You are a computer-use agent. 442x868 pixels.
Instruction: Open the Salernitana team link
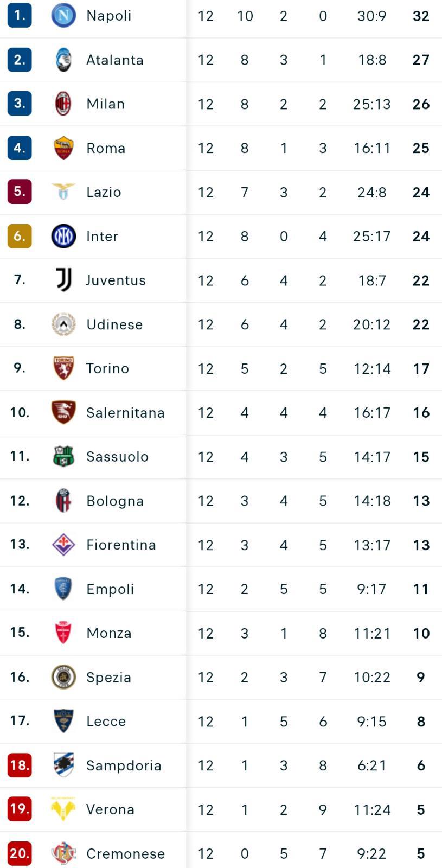click(125, 413)
